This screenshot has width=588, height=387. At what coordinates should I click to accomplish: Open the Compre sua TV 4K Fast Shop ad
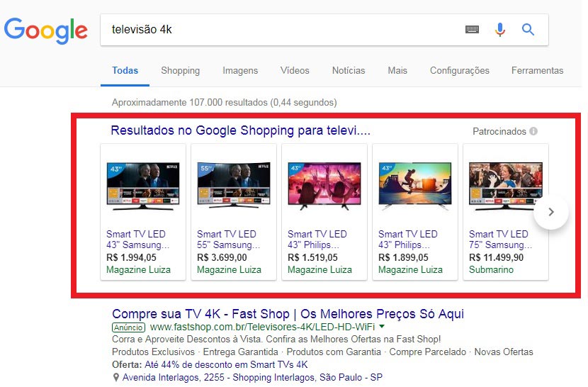pos(288,314)
